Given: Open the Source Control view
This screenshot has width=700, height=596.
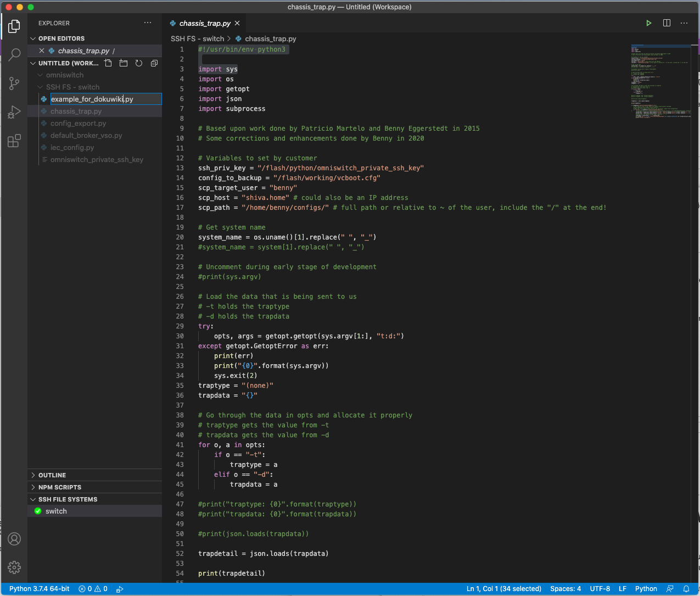Looking at the screenshot, I should pyautogui.click(x=14, y=83).
